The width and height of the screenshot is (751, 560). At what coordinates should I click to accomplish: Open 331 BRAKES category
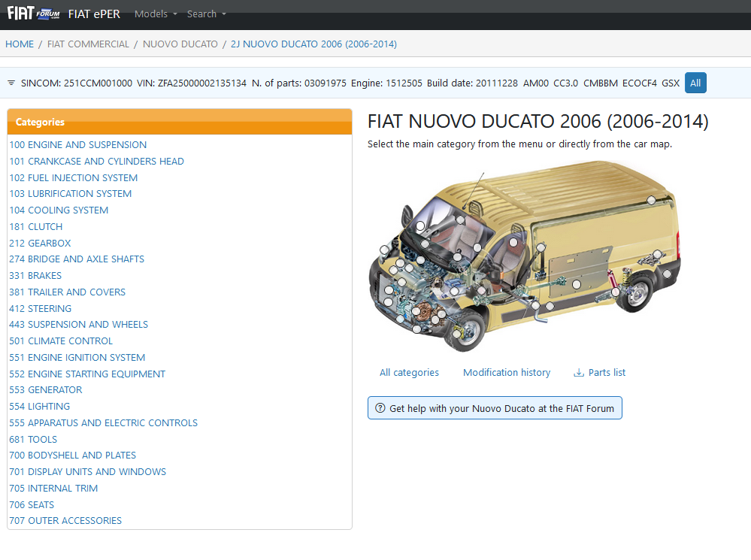pyautogui.click(x=35, y=276)
